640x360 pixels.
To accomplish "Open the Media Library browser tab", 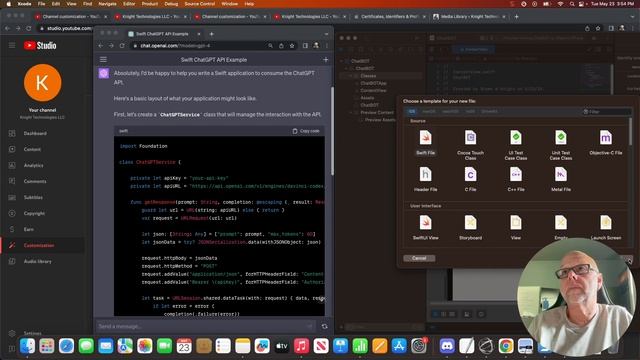I will tap(469, 17).
